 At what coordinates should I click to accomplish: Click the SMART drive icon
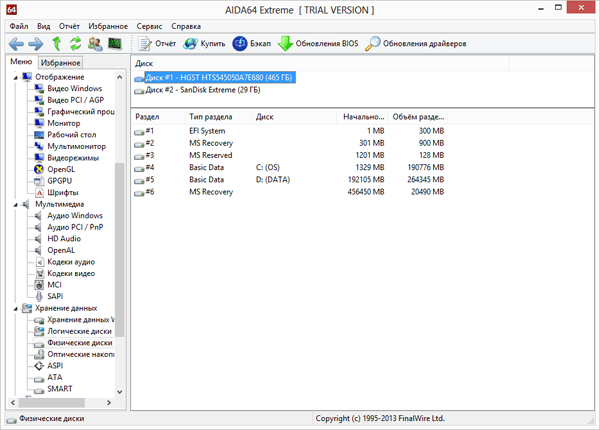point(39,390)
